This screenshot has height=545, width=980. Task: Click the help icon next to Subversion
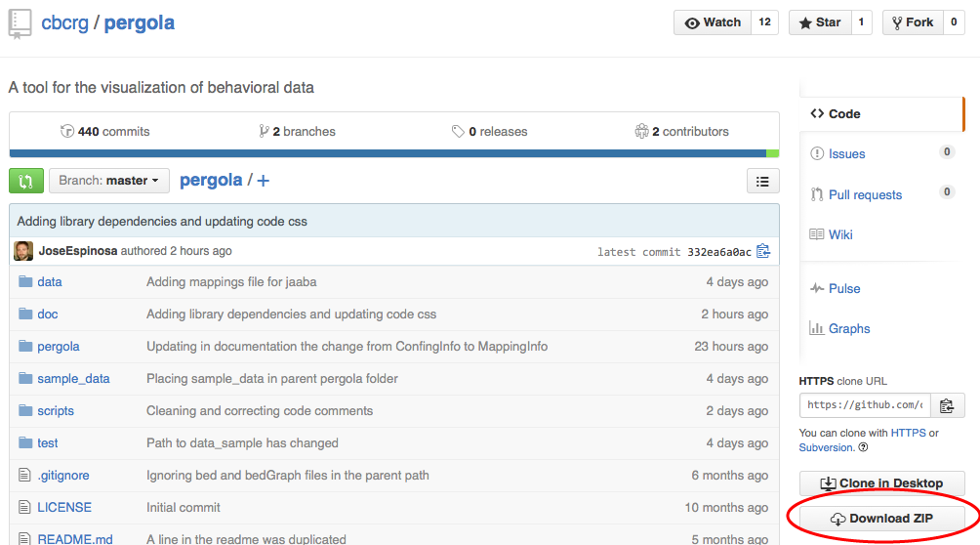[x=863, y=447]
